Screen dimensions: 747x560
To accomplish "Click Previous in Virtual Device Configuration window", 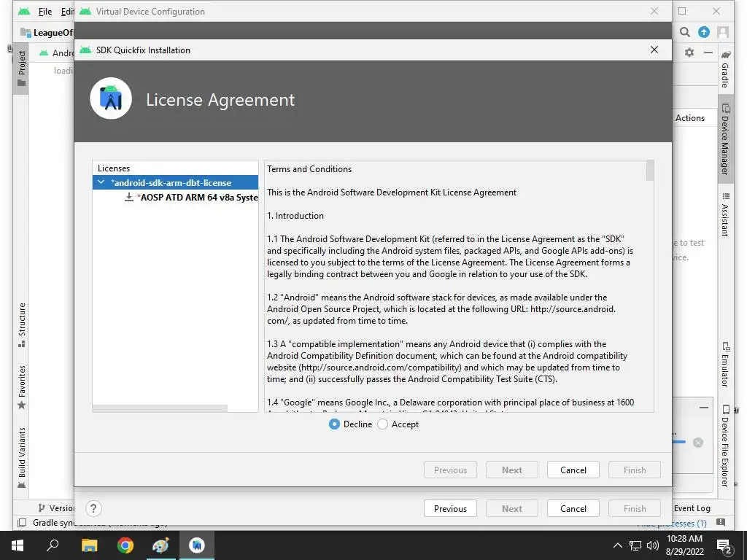I will coord(450,508).
